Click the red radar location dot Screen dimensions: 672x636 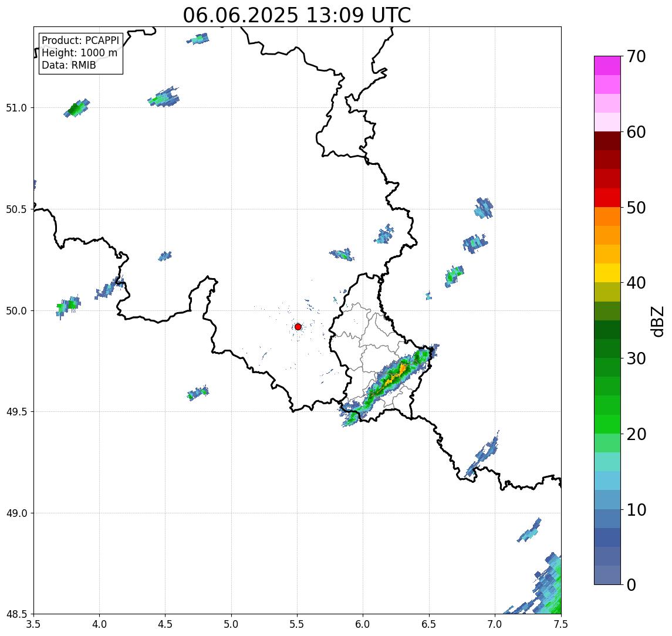298,327
